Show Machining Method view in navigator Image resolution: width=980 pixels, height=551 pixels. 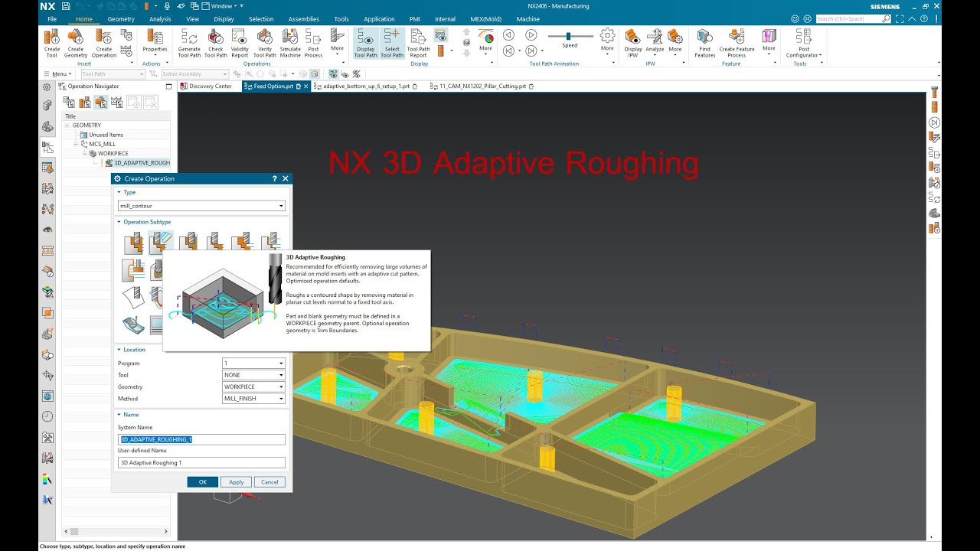tap(117, 102)
